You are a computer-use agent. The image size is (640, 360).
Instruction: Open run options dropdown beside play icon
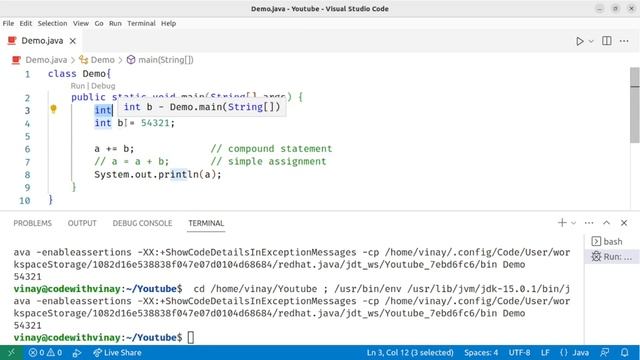click(591, 41)
